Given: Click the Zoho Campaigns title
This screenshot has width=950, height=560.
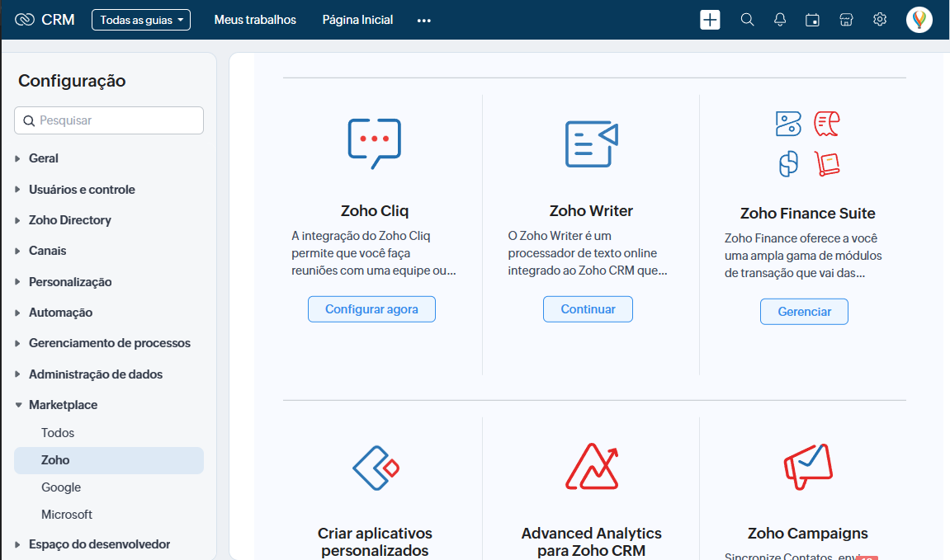Looking at the screenshot, I should point(807,534).
